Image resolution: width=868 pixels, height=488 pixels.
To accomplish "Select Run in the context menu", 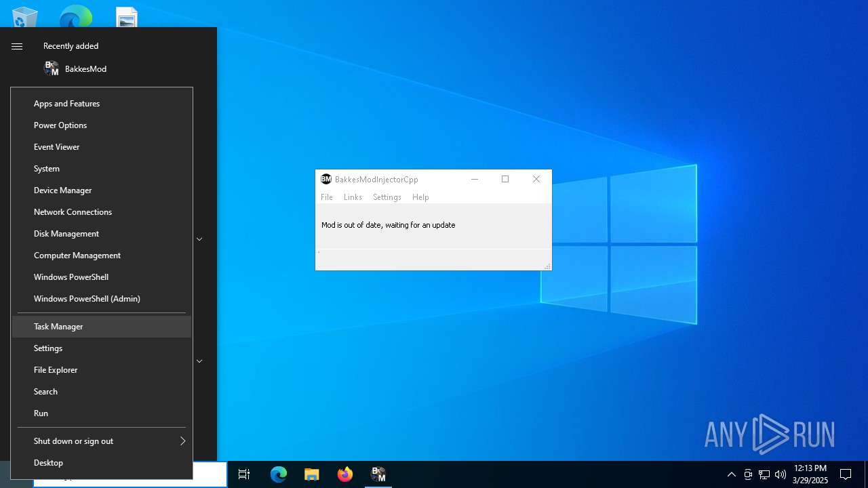I will [x=102, y=413].
